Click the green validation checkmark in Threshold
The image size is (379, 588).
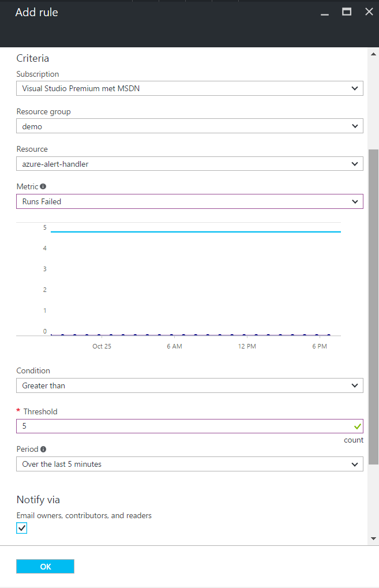(358, 426)
